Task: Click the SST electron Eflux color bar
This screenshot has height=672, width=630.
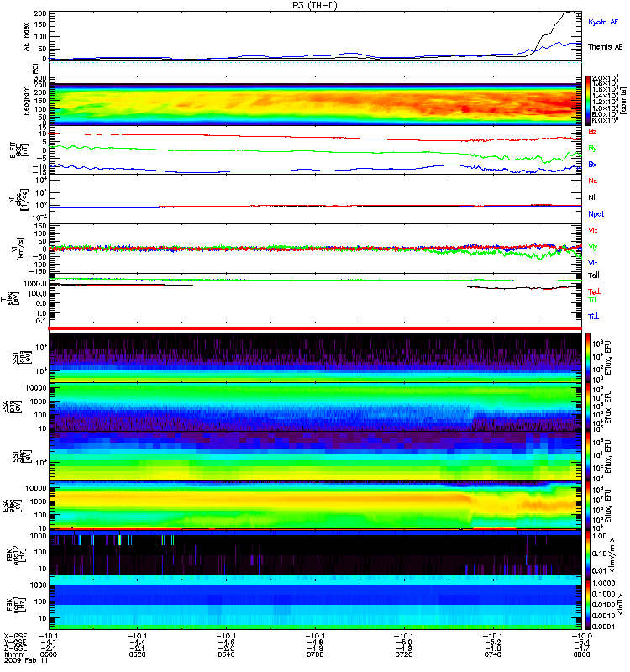Action: coord(588,456)
